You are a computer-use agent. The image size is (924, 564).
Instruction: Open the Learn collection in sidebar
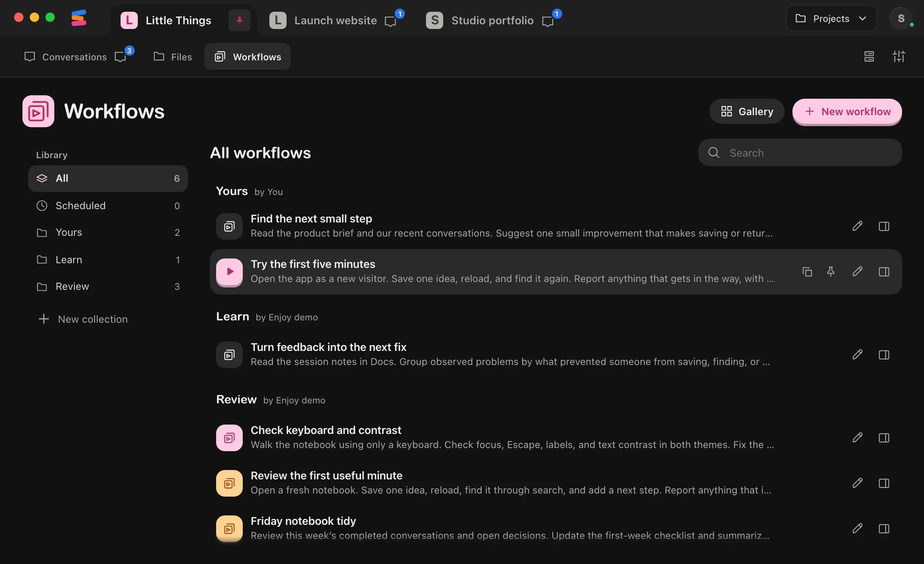point(108,260)
